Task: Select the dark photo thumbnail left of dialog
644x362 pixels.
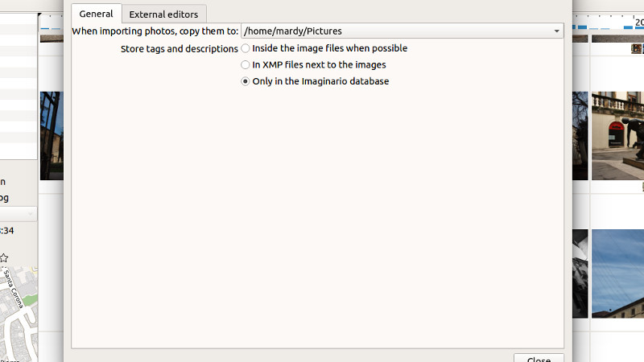Action: pos(52,136)
